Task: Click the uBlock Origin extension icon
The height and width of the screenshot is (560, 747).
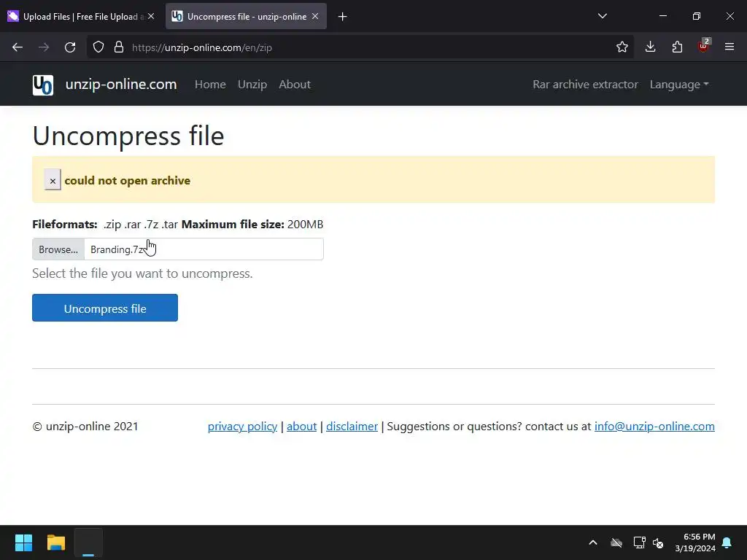Action: point(704,46)
